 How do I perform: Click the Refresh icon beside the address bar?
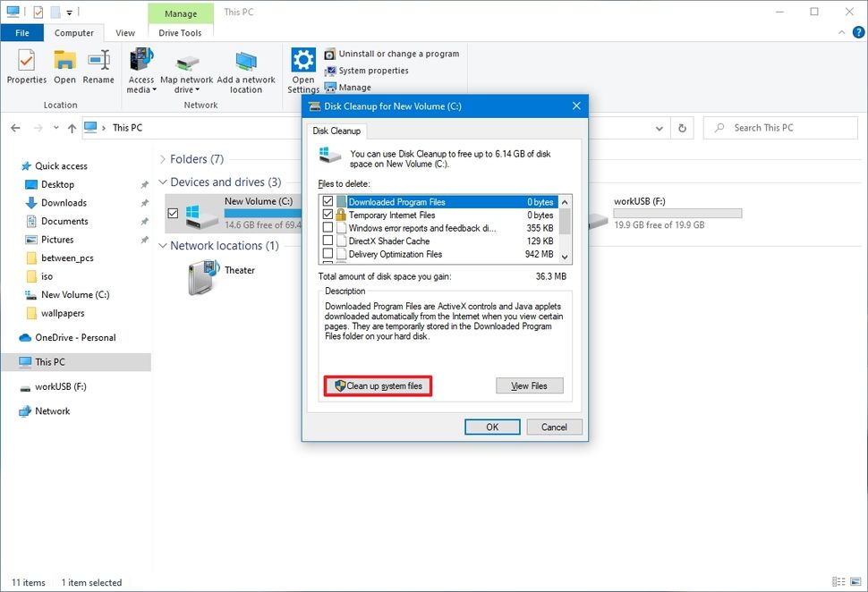click(x=682, y=128)
